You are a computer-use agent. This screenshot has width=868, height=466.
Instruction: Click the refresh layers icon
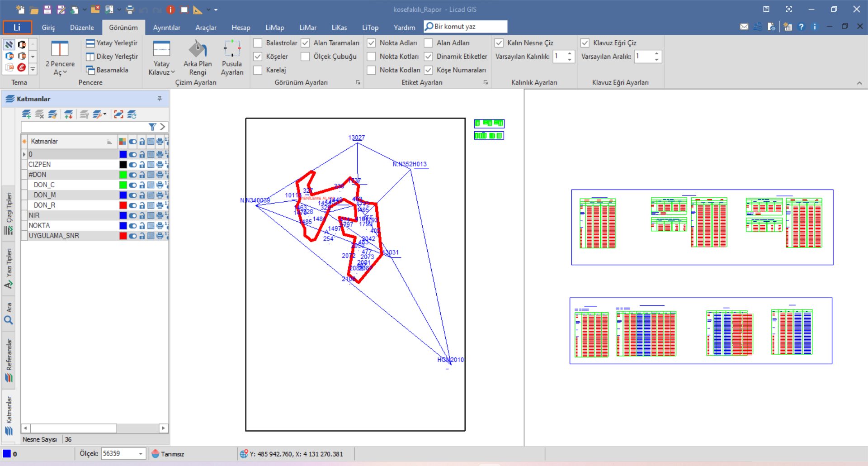coord(132,114)
